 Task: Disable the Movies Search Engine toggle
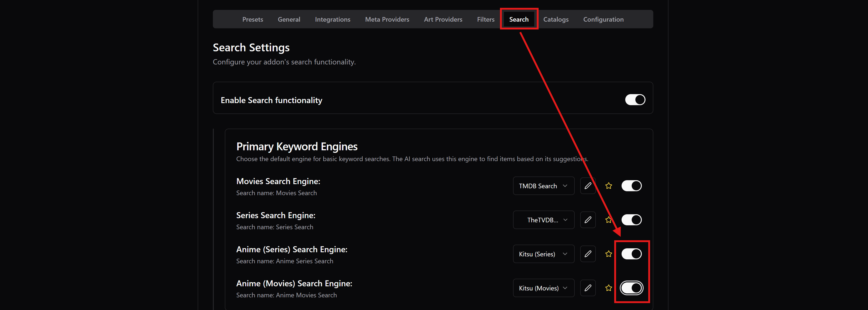[x=631, y=186]
